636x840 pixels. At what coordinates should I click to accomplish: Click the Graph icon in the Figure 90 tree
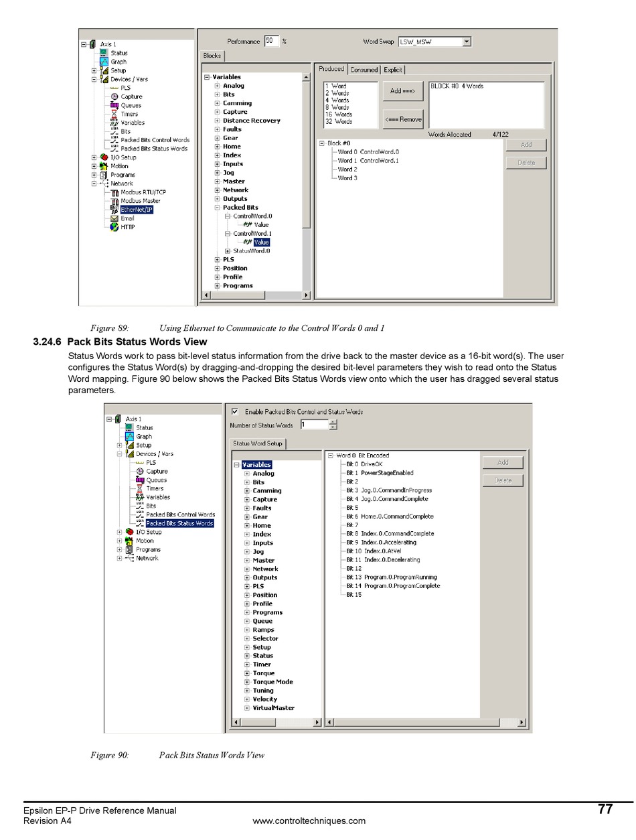point(129,436)
